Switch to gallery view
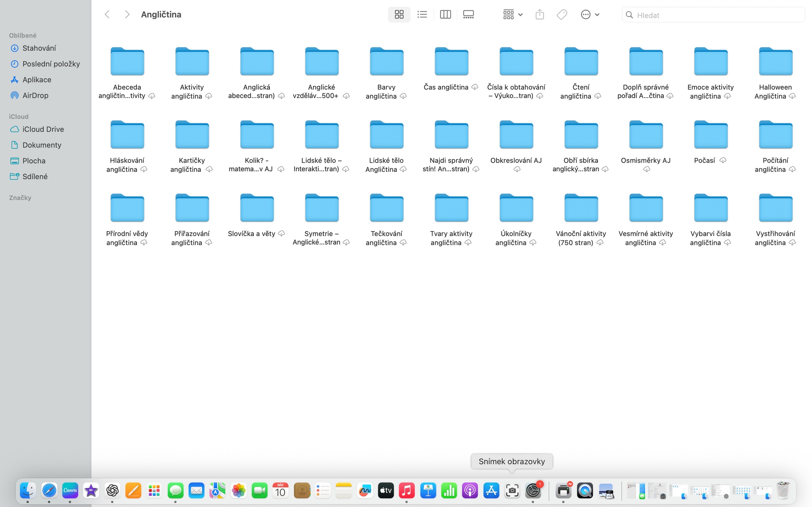Image resolution: width=812 pixels, height=507 pixels. coord(468,15)
